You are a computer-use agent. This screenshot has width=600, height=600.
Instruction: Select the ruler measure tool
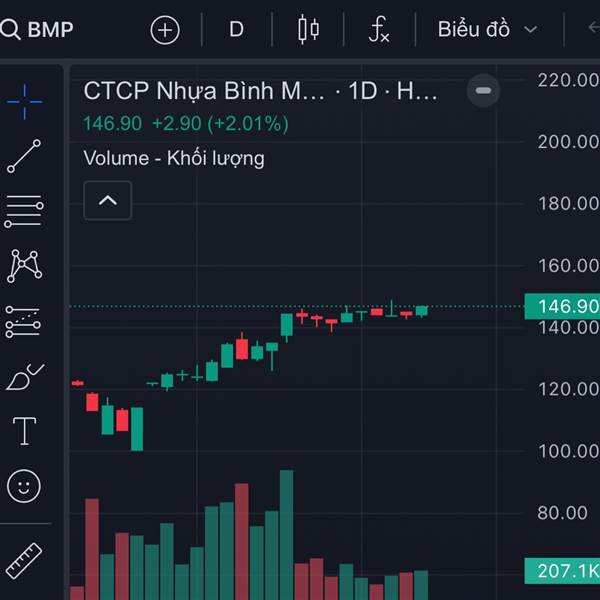[24, 561]
